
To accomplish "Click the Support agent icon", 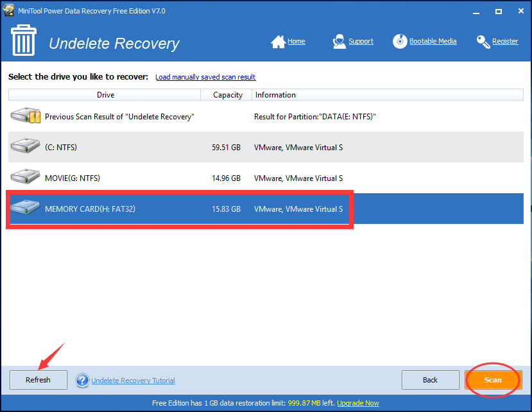I will coord(339,42).
